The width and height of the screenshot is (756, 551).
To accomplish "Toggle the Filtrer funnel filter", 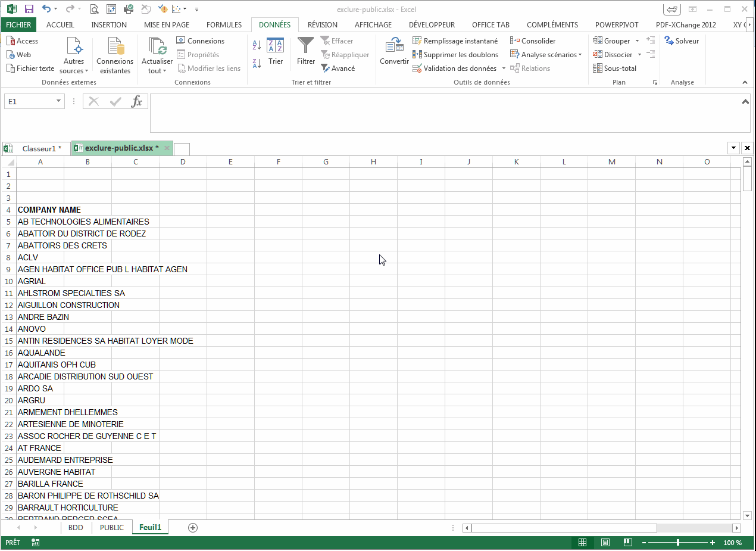I will pos(306,51).
